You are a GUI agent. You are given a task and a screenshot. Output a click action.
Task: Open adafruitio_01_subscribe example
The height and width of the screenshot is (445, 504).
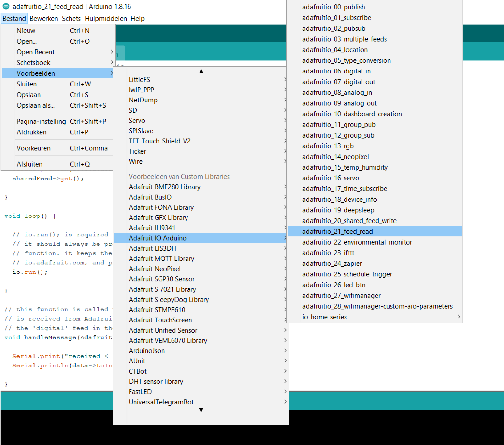[x=375, y=18]
